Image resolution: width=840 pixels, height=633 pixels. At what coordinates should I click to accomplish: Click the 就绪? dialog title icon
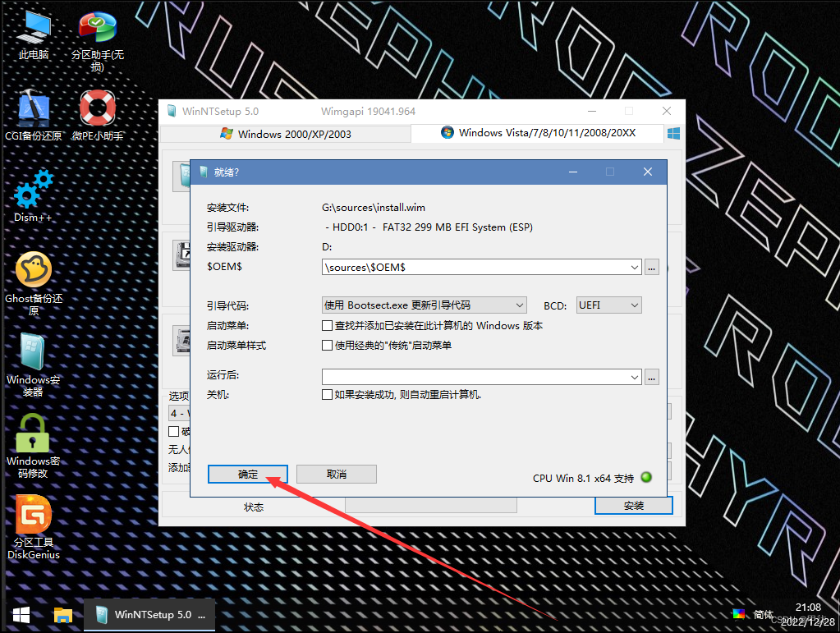(x=203, y=172)
